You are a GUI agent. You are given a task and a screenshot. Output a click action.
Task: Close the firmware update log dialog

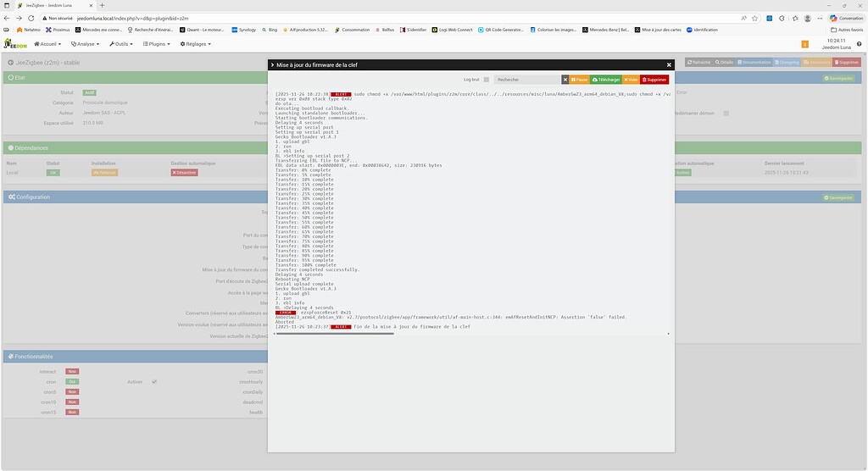pos(669,64)
